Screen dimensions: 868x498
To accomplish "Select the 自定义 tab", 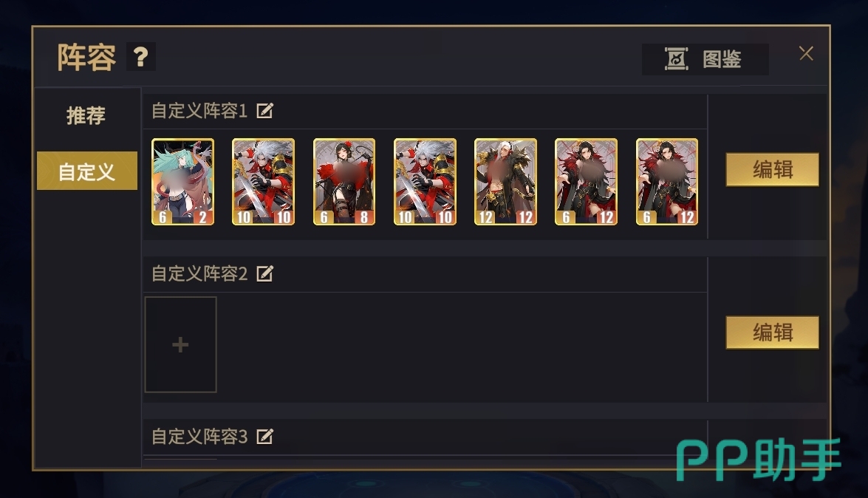I will click(87, 171).
